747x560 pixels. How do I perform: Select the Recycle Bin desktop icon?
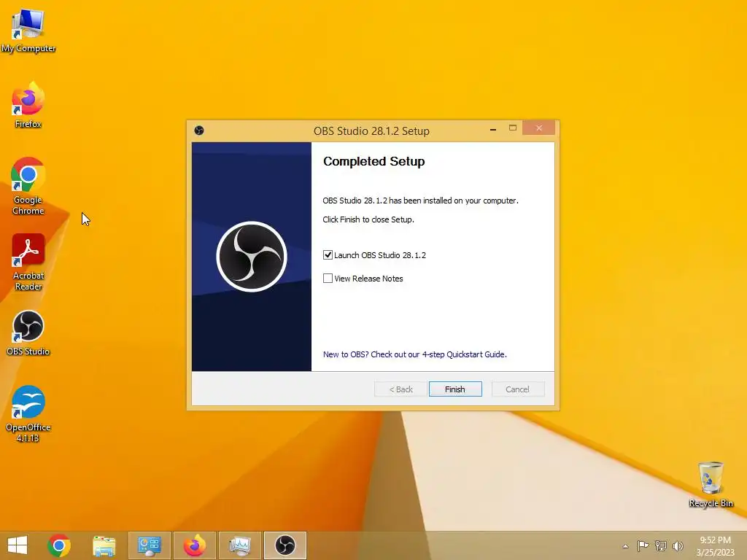click(711, 484)
